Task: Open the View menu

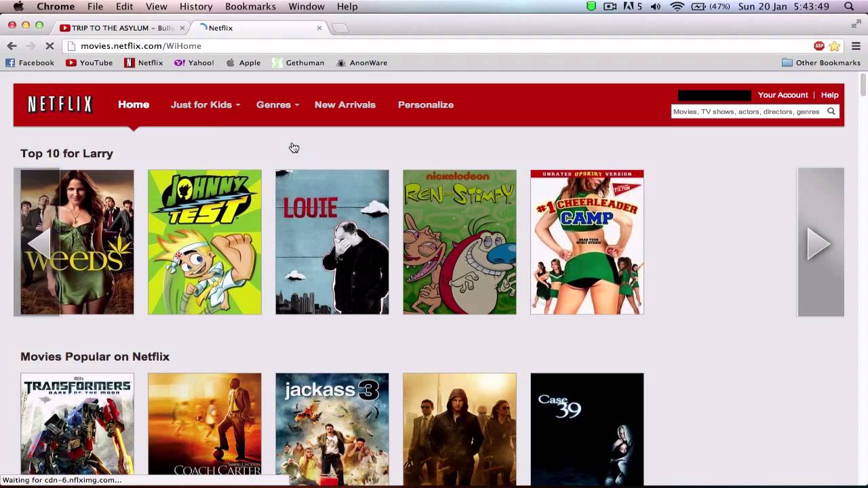Action: click(156, 7)
